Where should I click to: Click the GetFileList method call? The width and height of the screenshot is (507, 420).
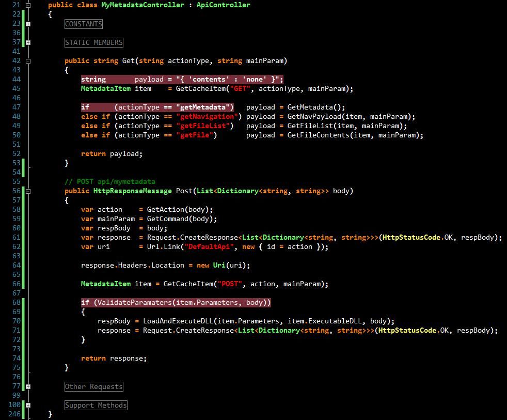pyautogui.click(x=345, y=126)
